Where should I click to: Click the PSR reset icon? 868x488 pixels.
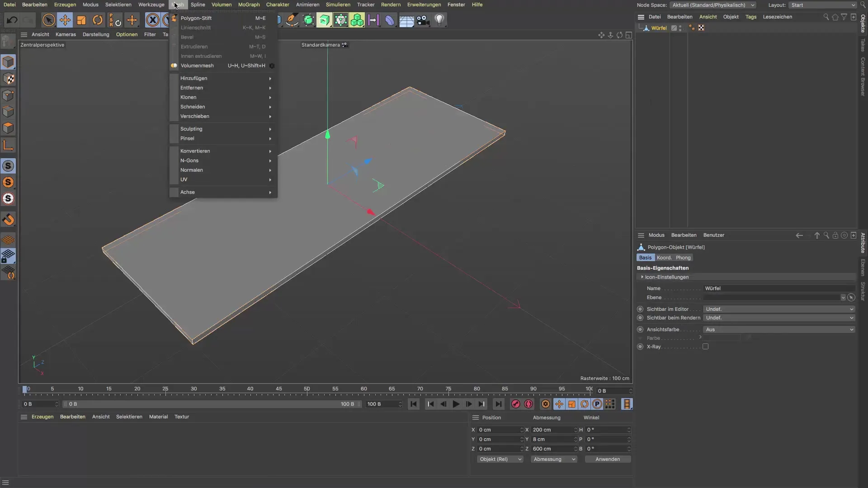(x=115, y=20)
